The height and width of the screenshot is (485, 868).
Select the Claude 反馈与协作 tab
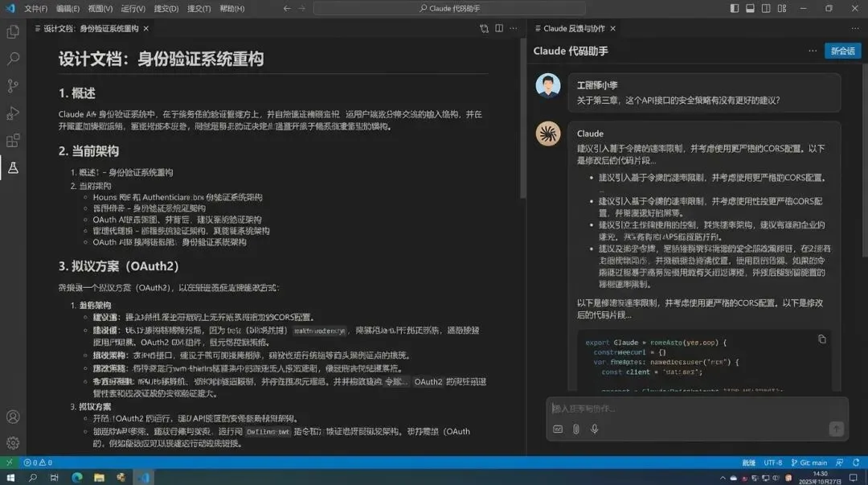[574, 28]
